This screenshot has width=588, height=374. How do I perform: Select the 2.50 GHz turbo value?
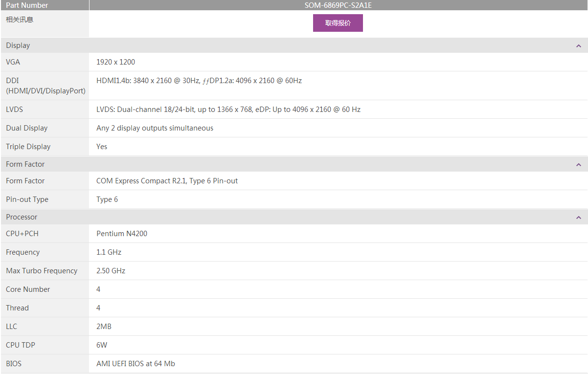coord(111,271)
